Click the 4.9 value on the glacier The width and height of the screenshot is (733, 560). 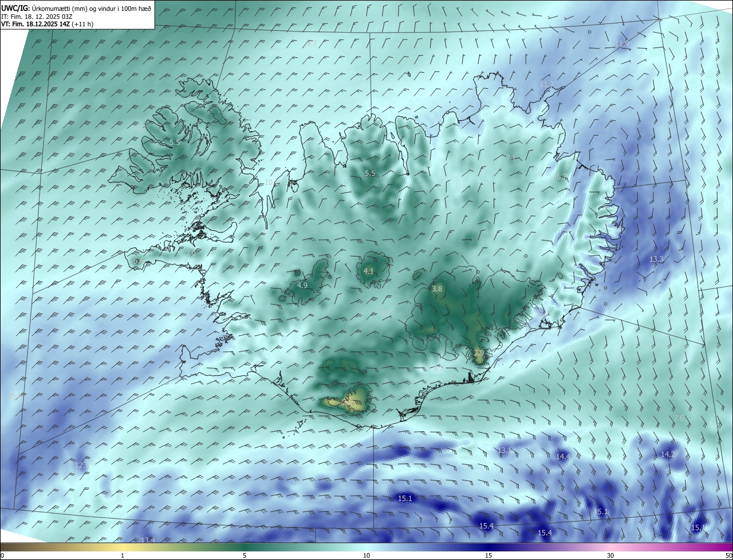click(x=302, y=285)
